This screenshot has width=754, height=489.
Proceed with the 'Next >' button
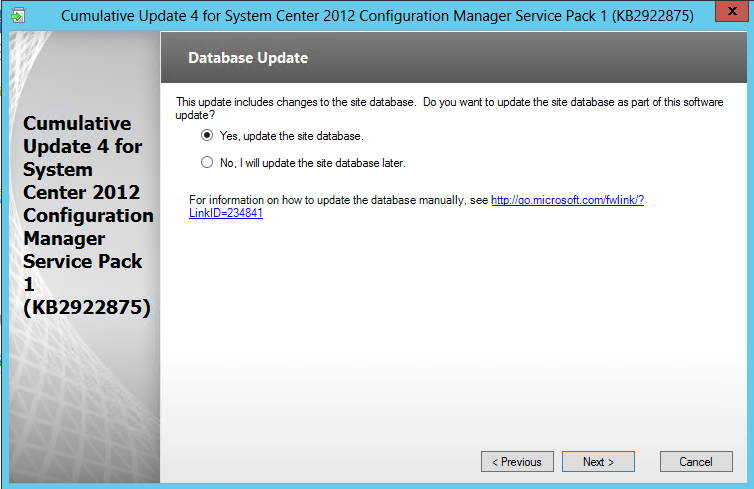point(598,462)
